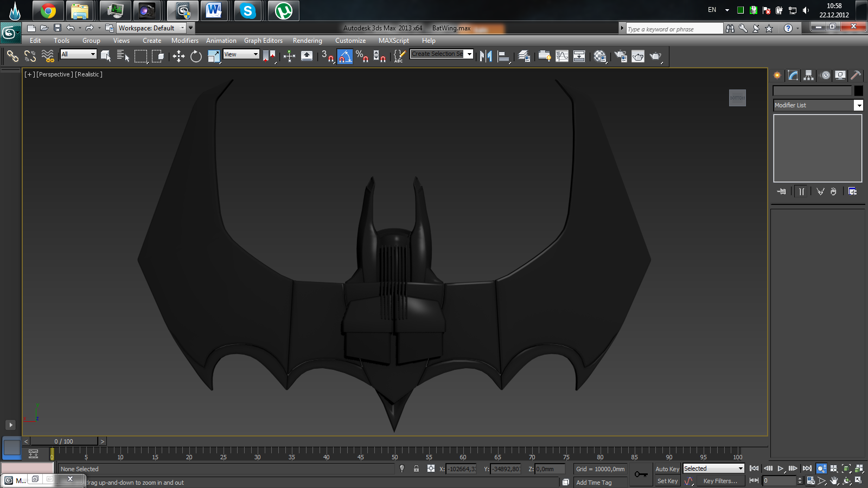Toggle Select and Manipulate mode

289,56
